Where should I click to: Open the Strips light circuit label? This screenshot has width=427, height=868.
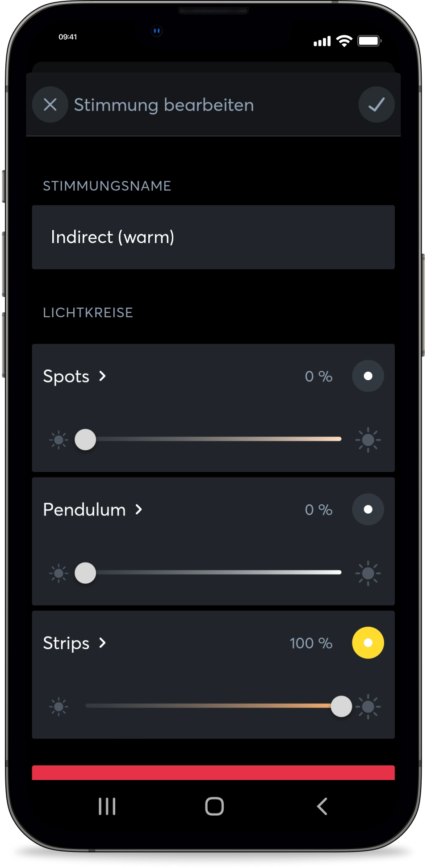(66, 643)
